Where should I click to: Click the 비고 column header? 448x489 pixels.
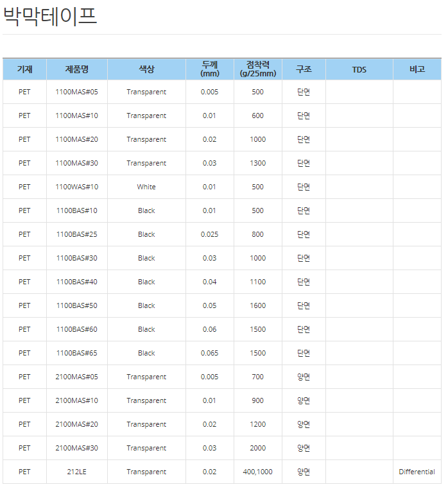pos(417,69)
